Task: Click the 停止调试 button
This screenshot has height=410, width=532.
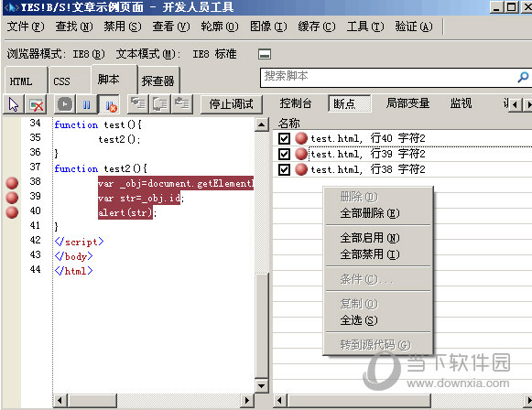Action: coord(231,104)
